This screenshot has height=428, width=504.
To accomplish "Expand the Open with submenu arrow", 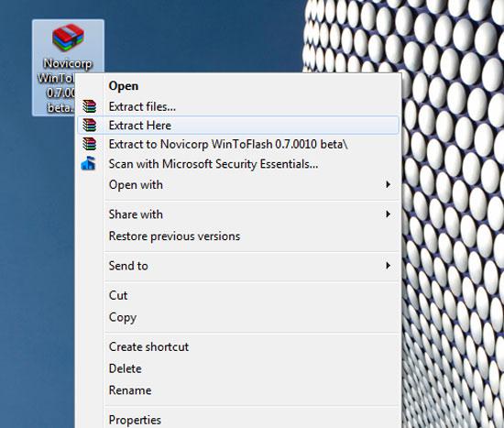I will coord(389,184).
